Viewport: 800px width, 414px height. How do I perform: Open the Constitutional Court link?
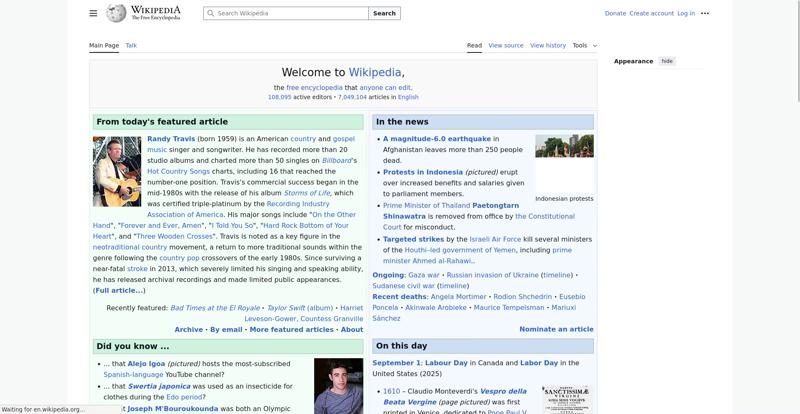(x=479, y=222)
